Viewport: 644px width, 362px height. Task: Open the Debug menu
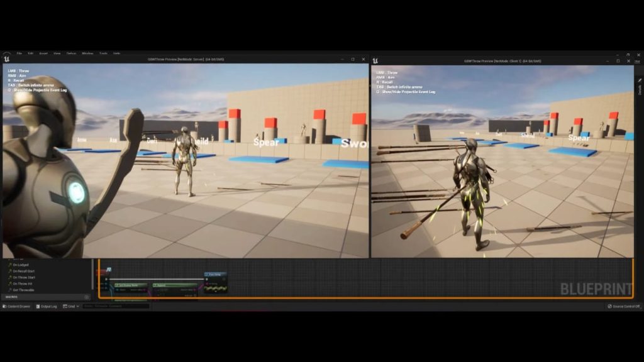pyautogui.click(x=72, y=53)
